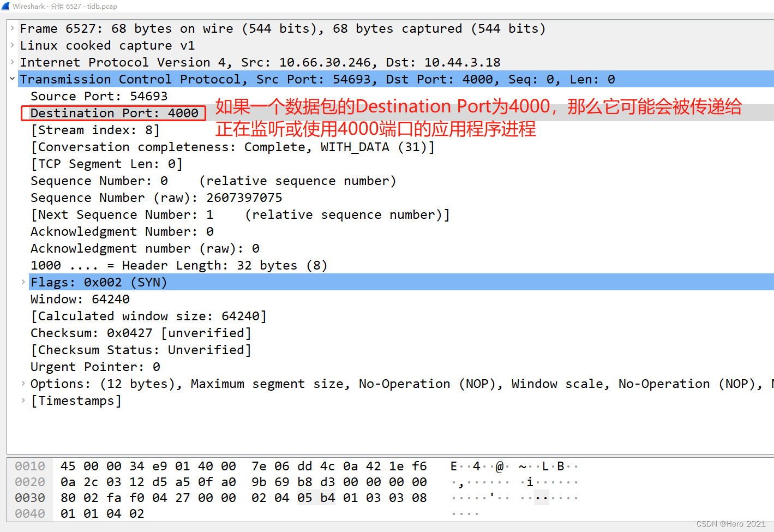Click the [Timestamps] label text
Screen dimensions: 774x532
[76, 401]
